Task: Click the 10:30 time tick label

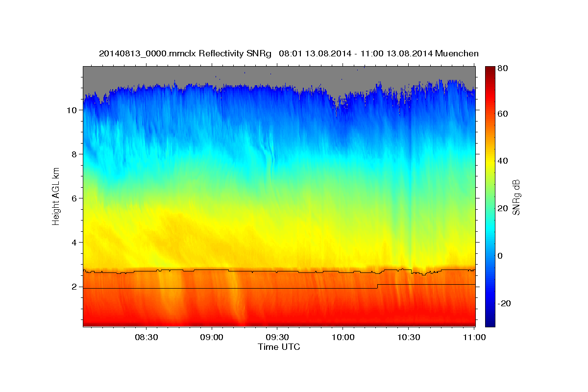Action: [408, 338]
